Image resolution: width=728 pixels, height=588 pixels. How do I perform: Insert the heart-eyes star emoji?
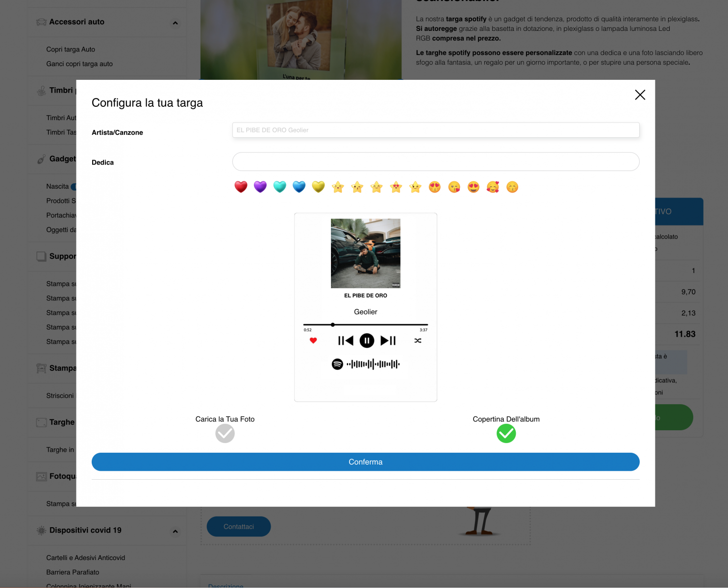396,187
